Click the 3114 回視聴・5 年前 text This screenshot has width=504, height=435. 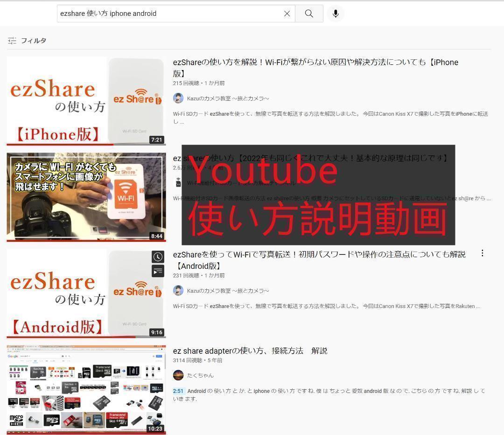197,360
